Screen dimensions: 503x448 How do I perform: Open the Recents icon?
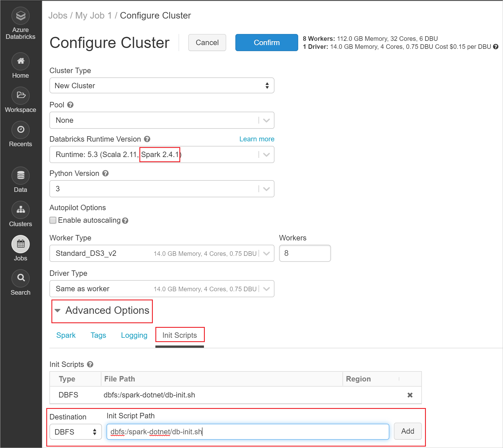[x=20, y=130]
